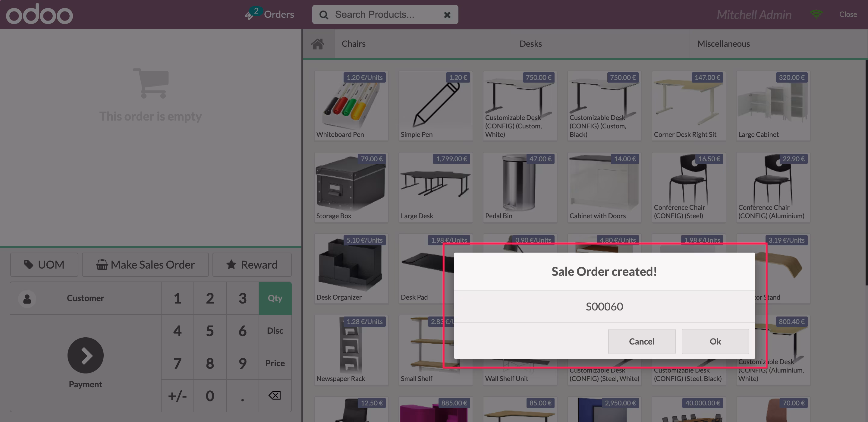Click sale order number S00060
The width and height of the screenshot is (868, 422).
pyautogui.click(x=604, y=306)
